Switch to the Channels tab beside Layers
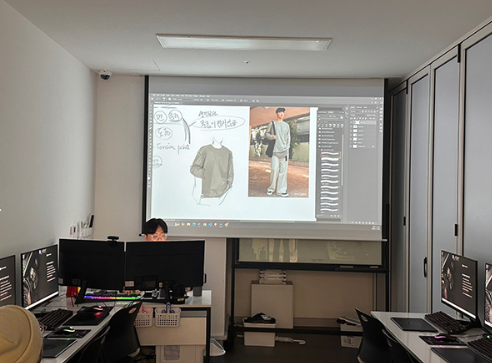This screenshot has height=363, width=492. (359, 107)
